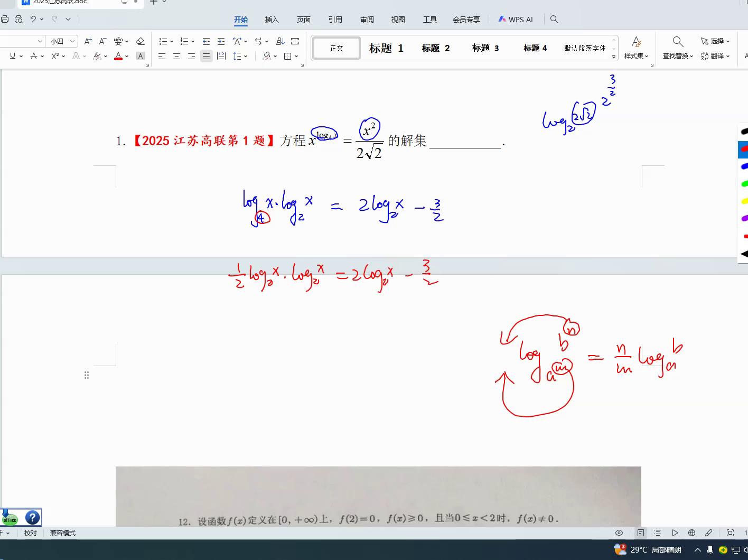Toggle character shading button
Viewport: 748px width, 560px height.
pos(140,56)
